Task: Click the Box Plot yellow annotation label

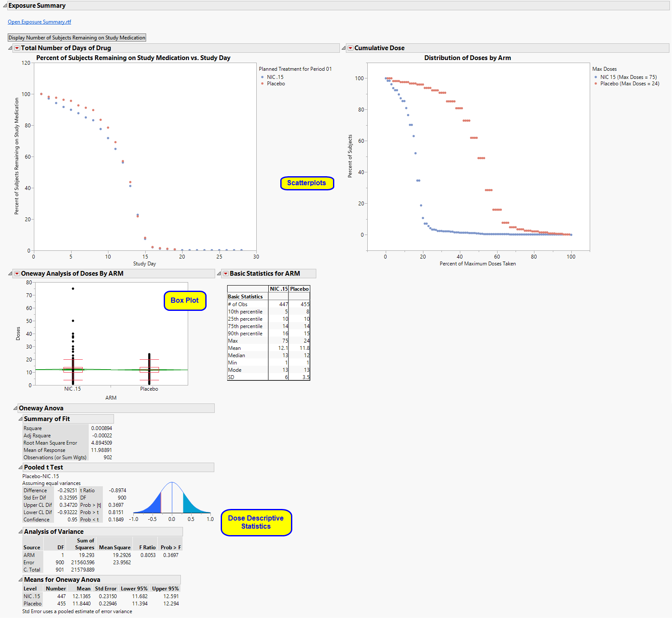Action: coord(185,301)
